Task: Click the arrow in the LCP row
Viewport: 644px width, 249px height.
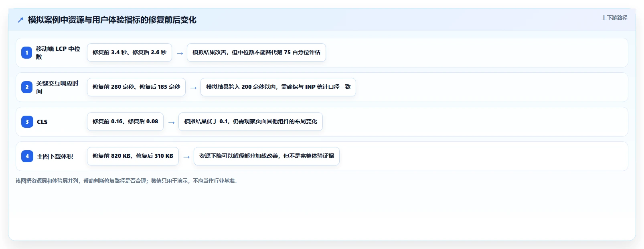Action: click(180, 53)
